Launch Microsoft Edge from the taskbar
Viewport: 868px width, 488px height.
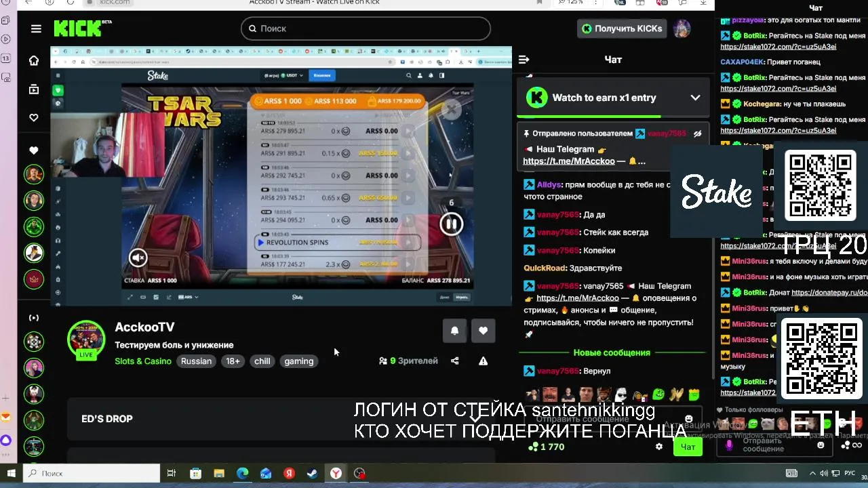[x=242, y=473]
